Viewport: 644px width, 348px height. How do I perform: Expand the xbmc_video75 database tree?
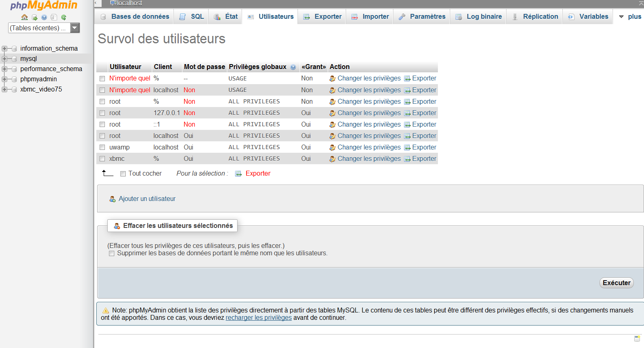click(4, 89)
